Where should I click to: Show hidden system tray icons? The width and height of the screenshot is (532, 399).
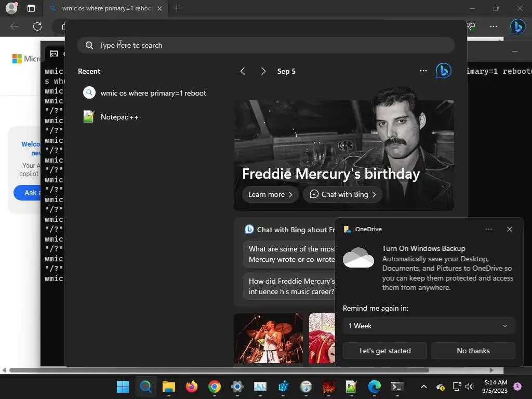[x=424, y=387]
